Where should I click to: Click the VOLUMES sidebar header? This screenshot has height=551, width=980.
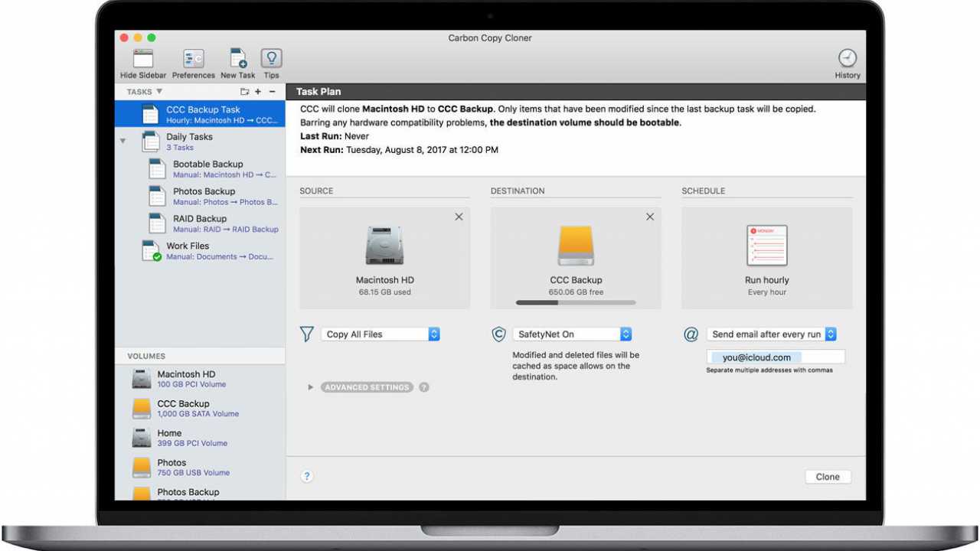click(x=146, y=357)
